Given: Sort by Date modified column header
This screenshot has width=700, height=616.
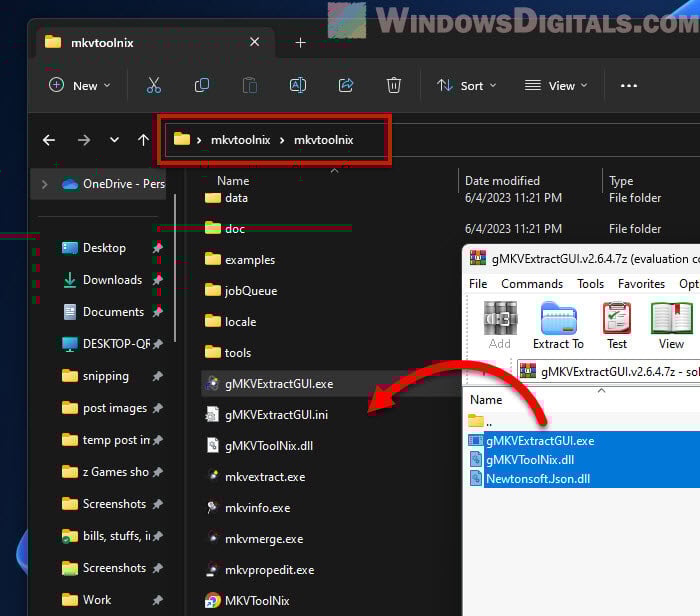Looking at the screenshot, I should click(502, 181).
